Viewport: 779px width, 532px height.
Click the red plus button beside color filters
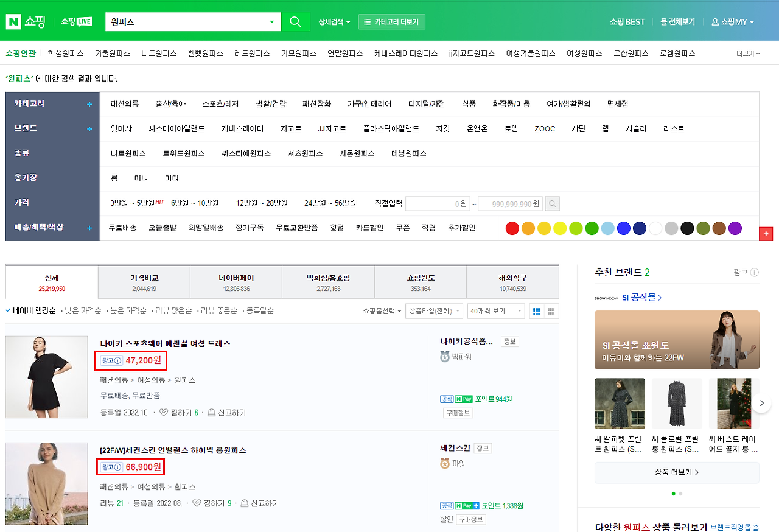[x=766, y=233]
